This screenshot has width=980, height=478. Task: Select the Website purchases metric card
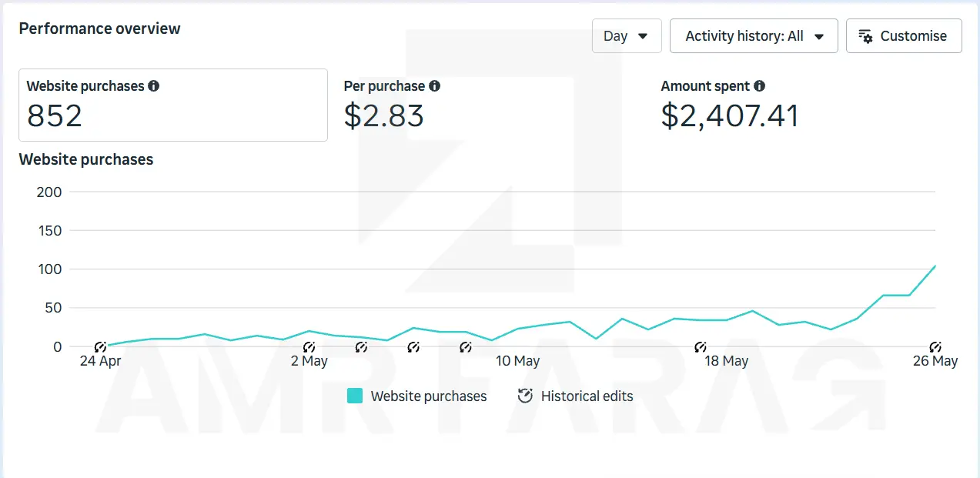click(x=173, y=105)
